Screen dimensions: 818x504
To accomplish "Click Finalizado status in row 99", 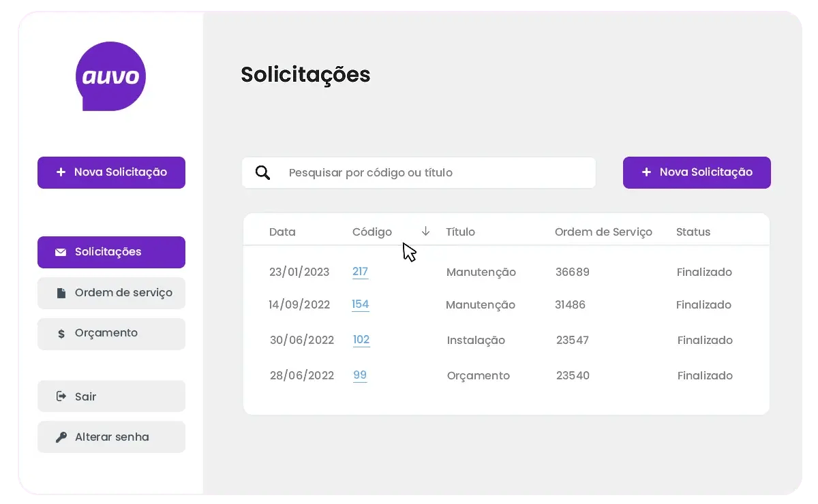I will pyautogui.click(x=706, y=375).
